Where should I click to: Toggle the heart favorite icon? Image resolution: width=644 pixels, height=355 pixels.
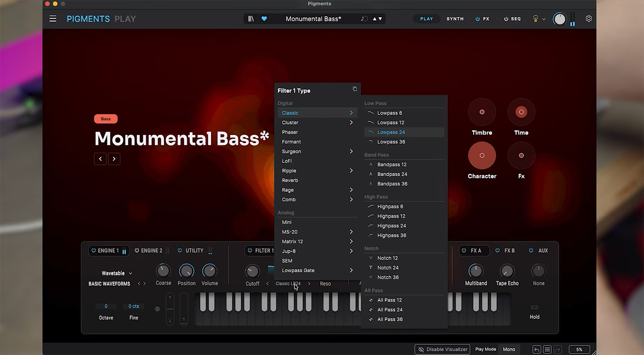click(x=264, y=19)
